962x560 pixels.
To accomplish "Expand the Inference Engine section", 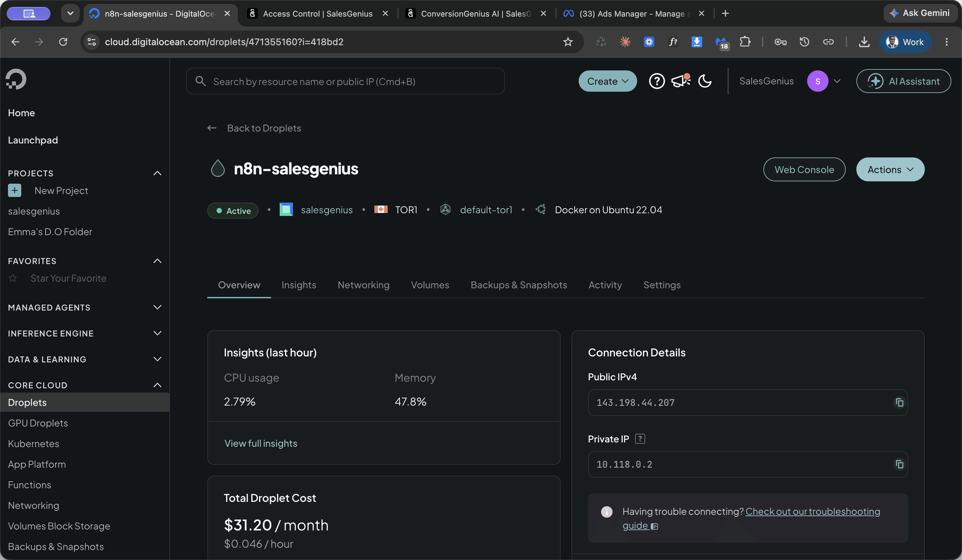I will 157,333.
